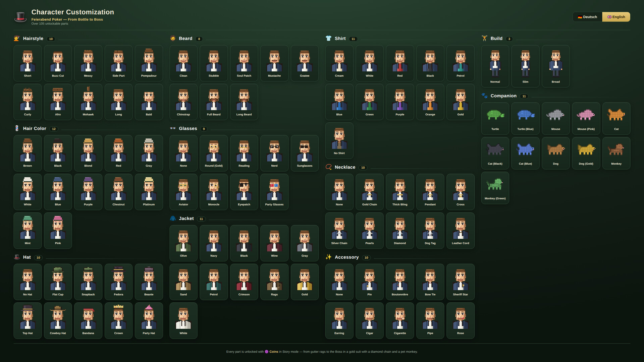The width and height of the screenshot is (644, 362).
Task: Select the Aviator glasses
Action: 183,192
